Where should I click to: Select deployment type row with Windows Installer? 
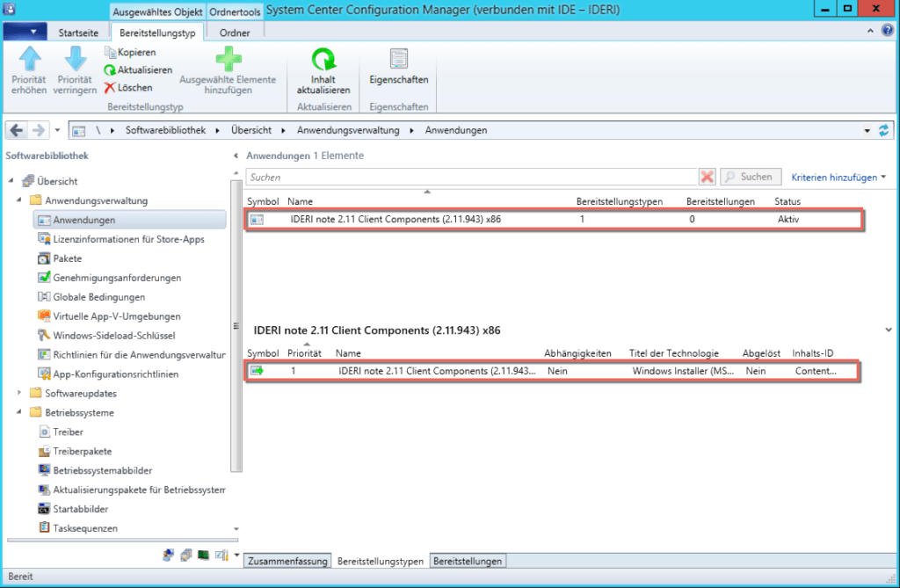click(x=553, y=371)
